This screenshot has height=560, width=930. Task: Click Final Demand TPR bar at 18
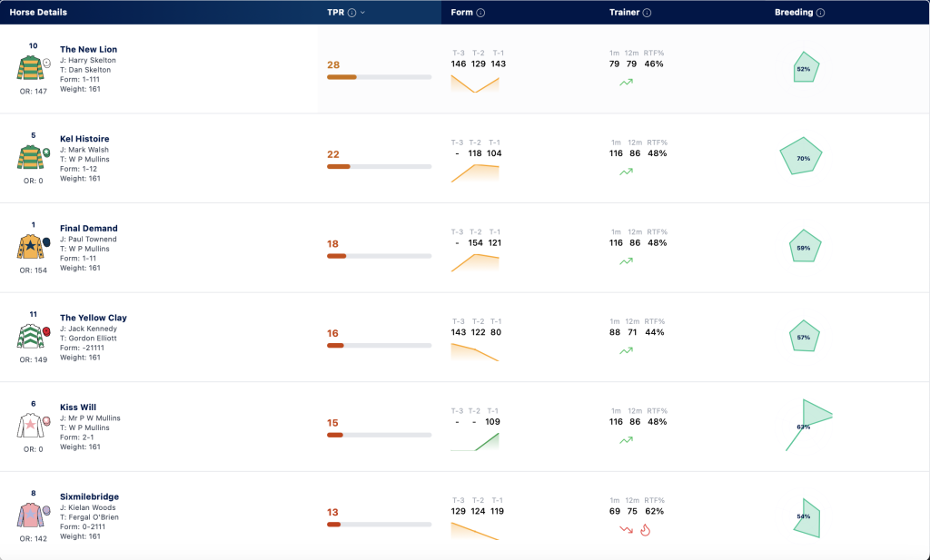[379, 256]
